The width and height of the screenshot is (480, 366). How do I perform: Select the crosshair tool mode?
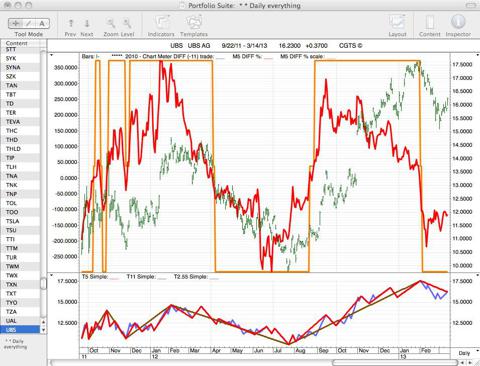pos(15,23)
